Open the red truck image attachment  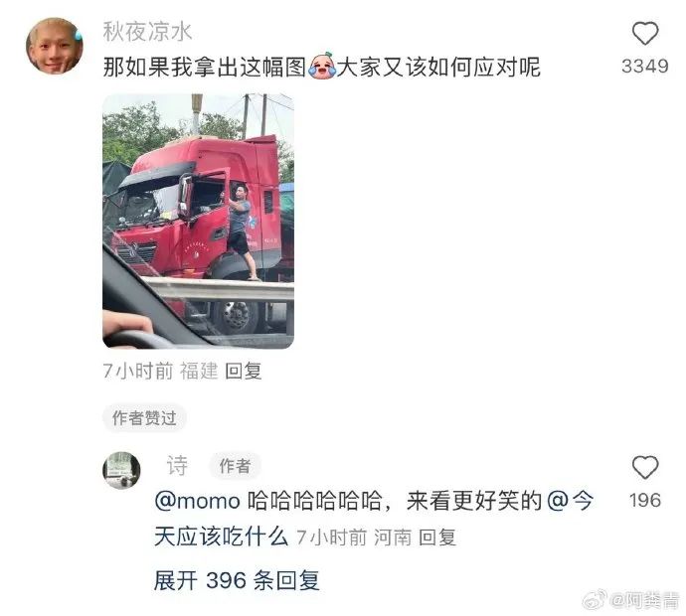coord(198,221)
